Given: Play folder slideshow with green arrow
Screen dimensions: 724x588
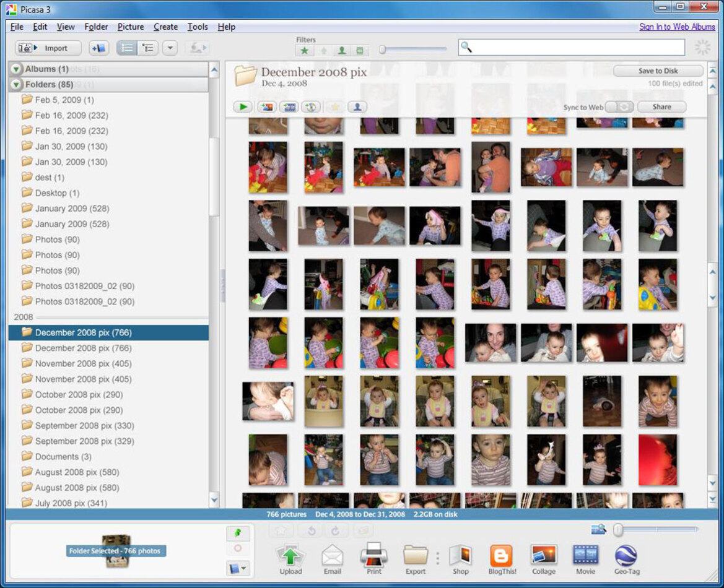Looking at the screenshot, I should point(243,107).
